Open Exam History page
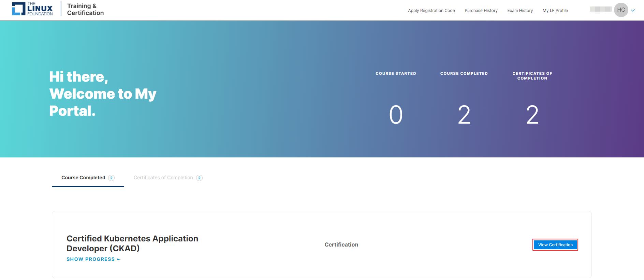644x280 pixels. coord(520,11)
